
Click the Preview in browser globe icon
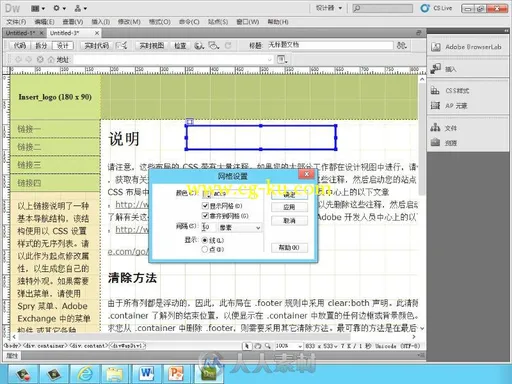(199, 45)
